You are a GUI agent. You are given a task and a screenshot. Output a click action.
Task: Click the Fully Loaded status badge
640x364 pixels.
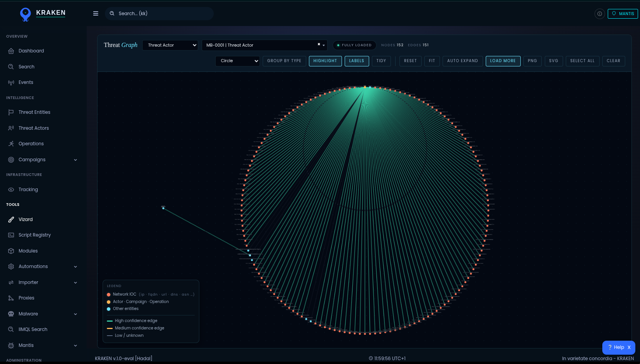pyautogui.click(x=354, y=45)
